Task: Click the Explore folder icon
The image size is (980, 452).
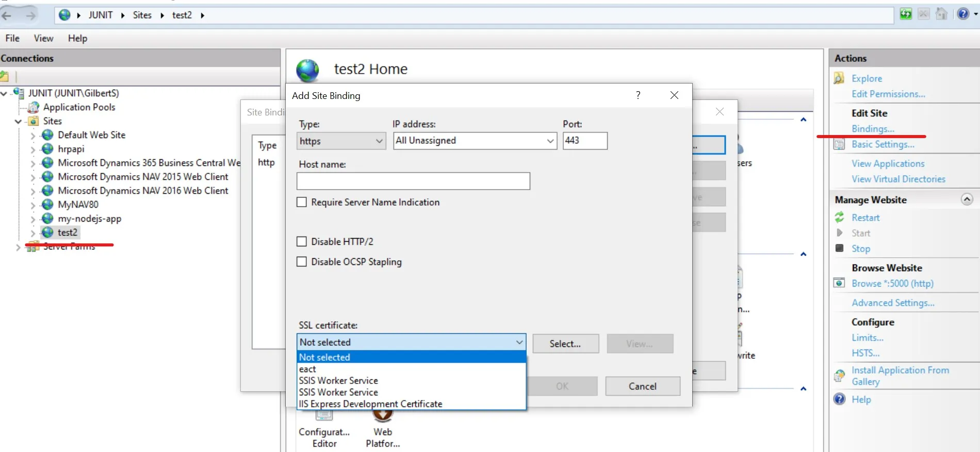Action: 839,78
